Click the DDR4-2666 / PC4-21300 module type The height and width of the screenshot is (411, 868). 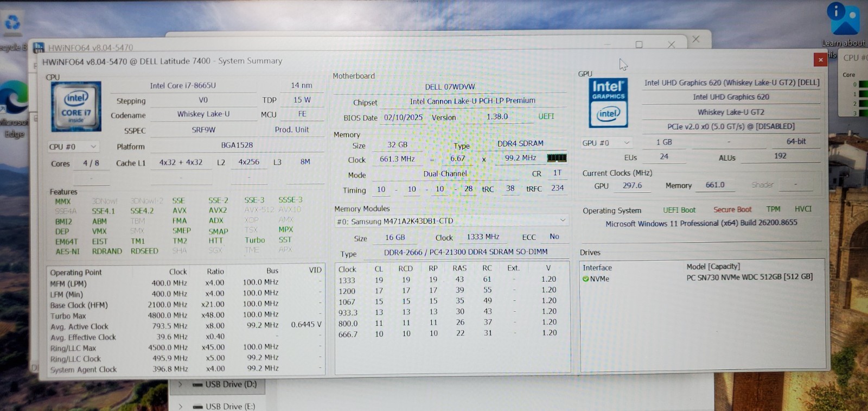[x=465, y=252]
